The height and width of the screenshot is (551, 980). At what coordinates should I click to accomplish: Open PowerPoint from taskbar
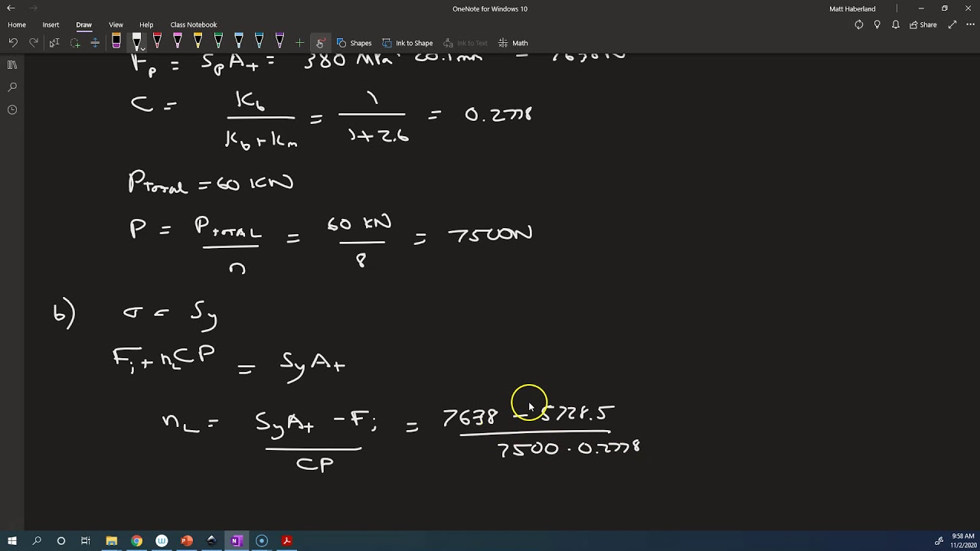[187, 541]
